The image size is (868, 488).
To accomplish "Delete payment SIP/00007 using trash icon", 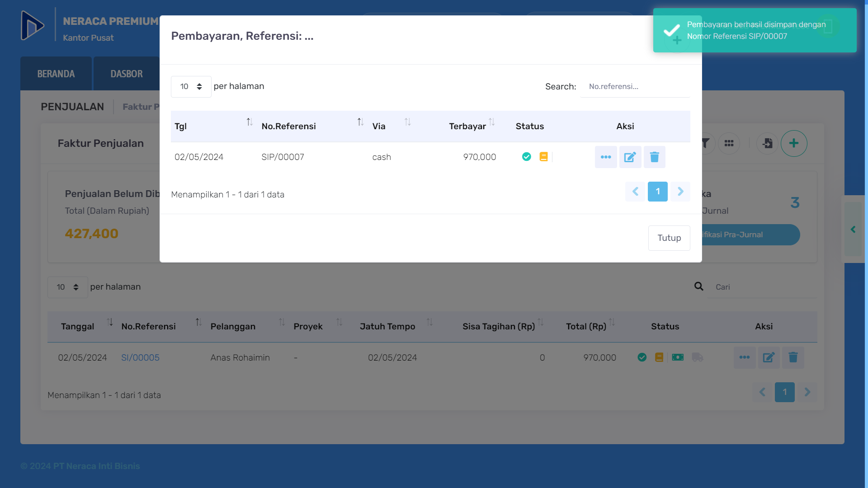I will click(655, 157).
